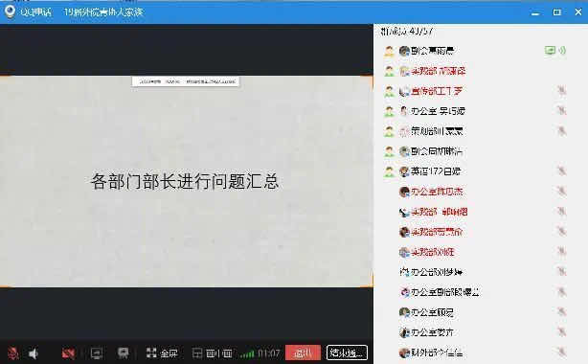The height and width of the screenshot is (364, 588).
Task: Click the group members count header
Action: point(407,32)
